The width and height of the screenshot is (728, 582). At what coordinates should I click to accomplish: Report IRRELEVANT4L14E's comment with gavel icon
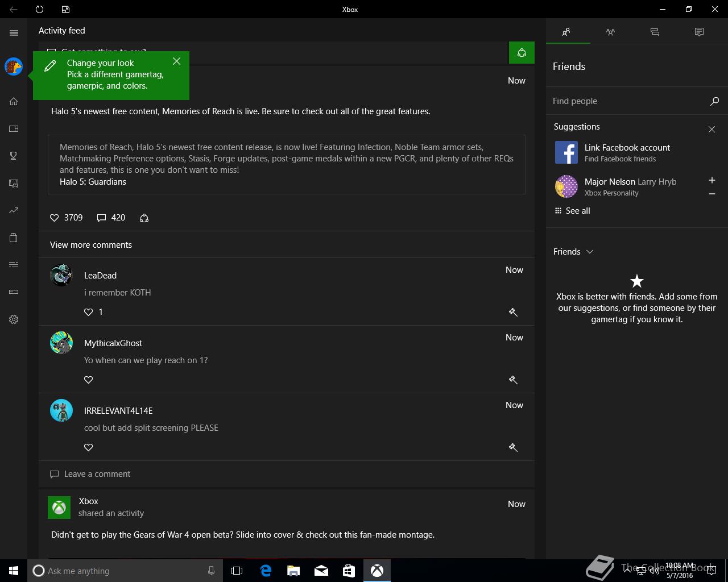tap(513, 447)
